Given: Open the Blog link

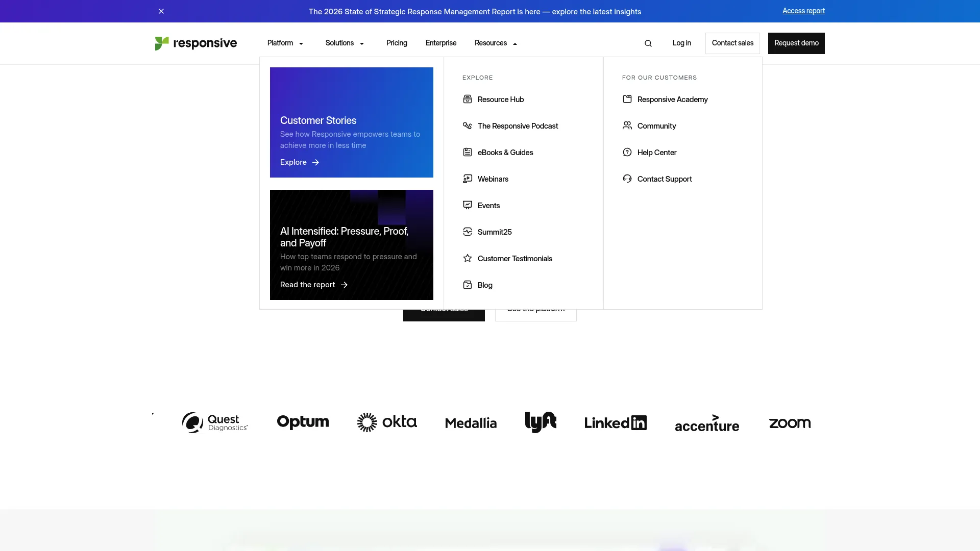Looking at the screenshot, I should click(485, 285).
